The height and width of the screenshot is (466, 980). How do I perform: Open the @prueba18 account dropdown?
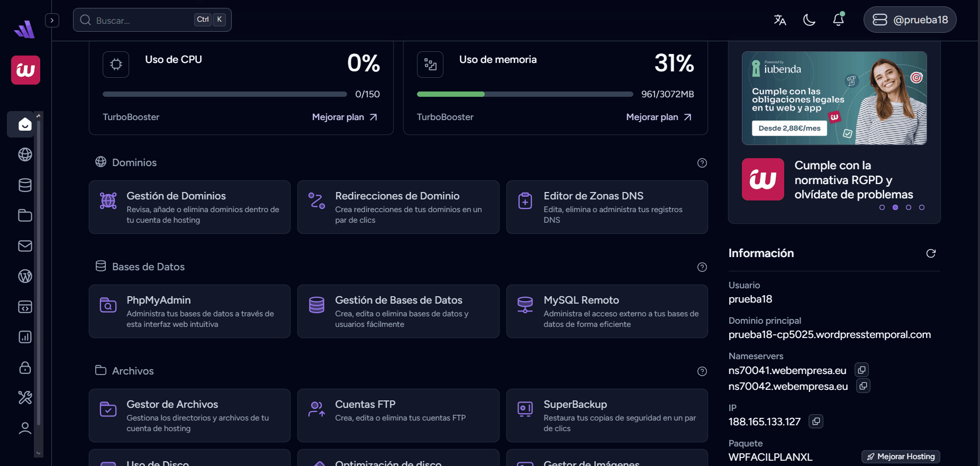(910, 20)
